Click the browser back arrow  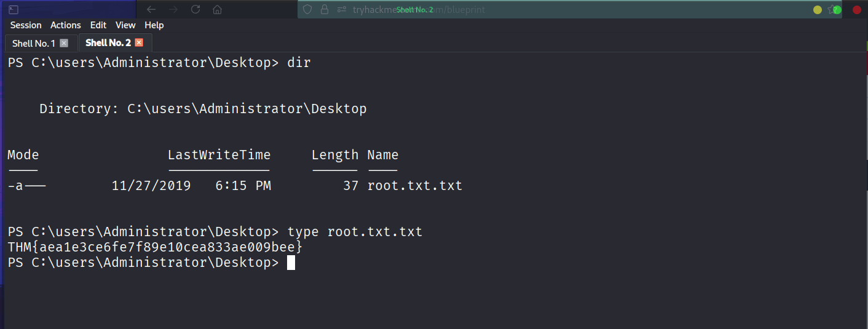(x=151, y=9)
